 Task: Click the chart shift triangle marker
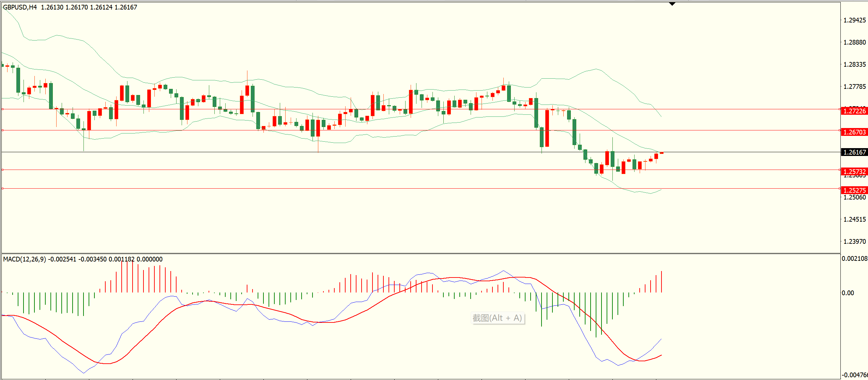(672, 4)
